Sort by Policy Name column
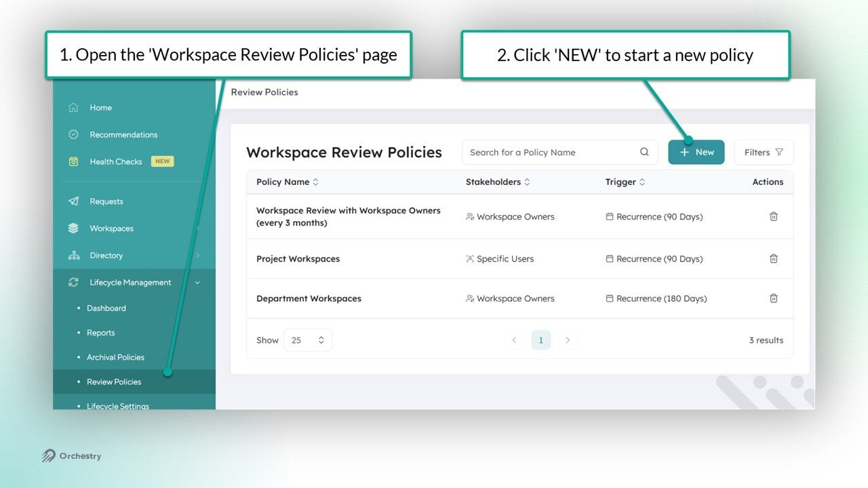This screenshot has width=868, height=488. [x=315, y=182]
